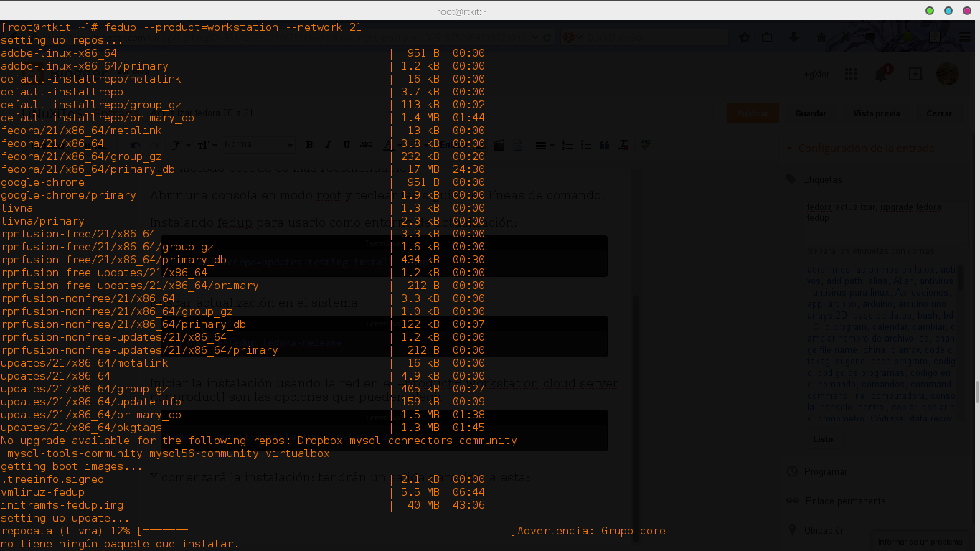Select the 'base de datos' label suggestion
This screenshot has height=551, width=980.
pos(884,316)
